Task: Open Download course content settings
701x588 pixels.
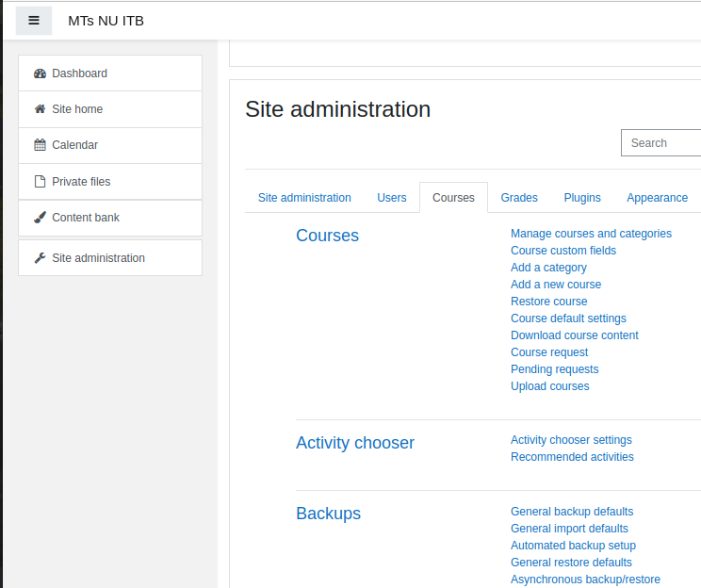Action: tap(575, 335)
